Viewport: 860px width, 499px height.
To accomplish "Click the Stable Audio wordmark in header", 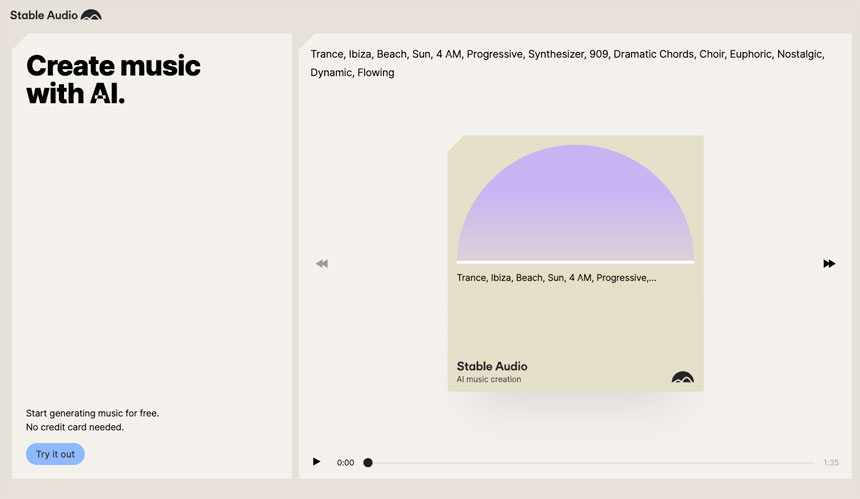I will tap(44, 15).
